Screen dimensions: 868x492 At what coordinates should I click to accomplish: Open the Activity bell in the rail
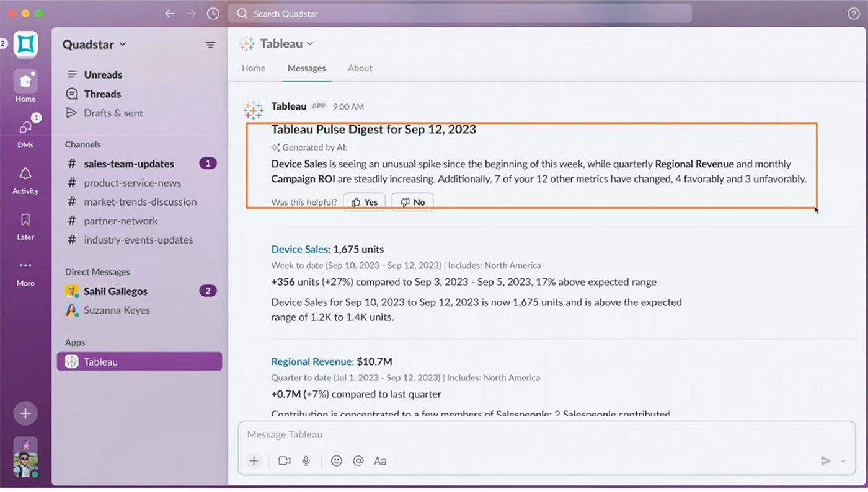pyautogui.click(x=25, y=179)
